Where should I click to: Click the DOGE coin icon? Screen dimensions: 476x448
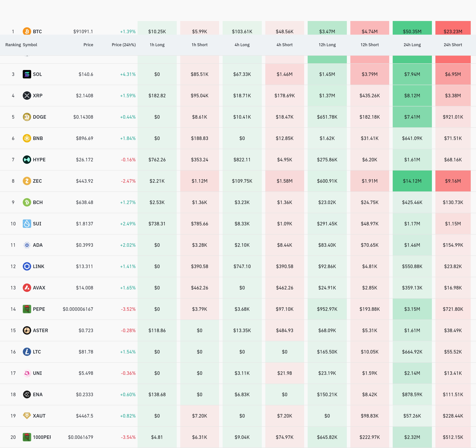pyautogui.click(x=27, y=117)
